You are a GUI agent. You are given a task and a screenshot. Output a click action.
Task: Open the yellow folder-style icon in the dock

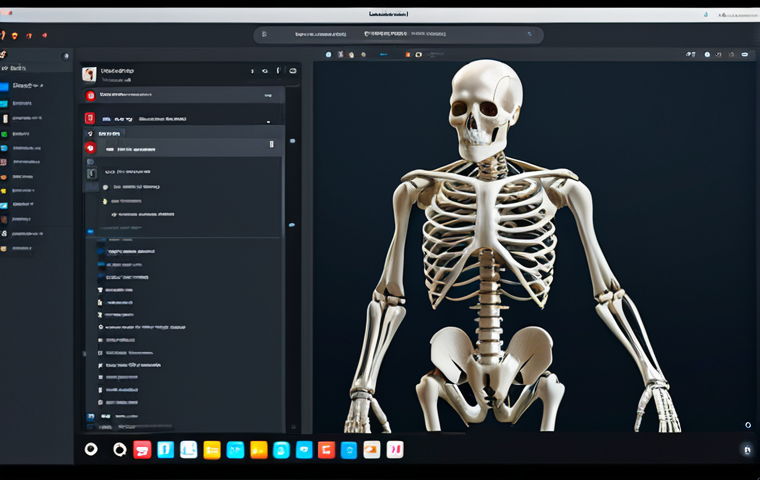pyautogui.click(x=212, y=450)
